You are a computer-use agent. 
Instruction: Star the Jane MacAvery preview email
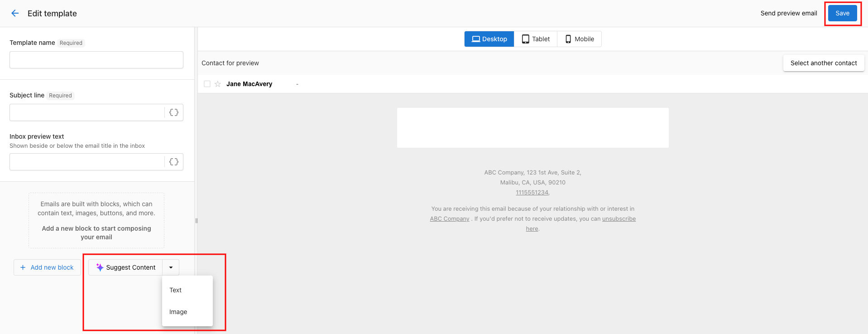coord(218,84)
